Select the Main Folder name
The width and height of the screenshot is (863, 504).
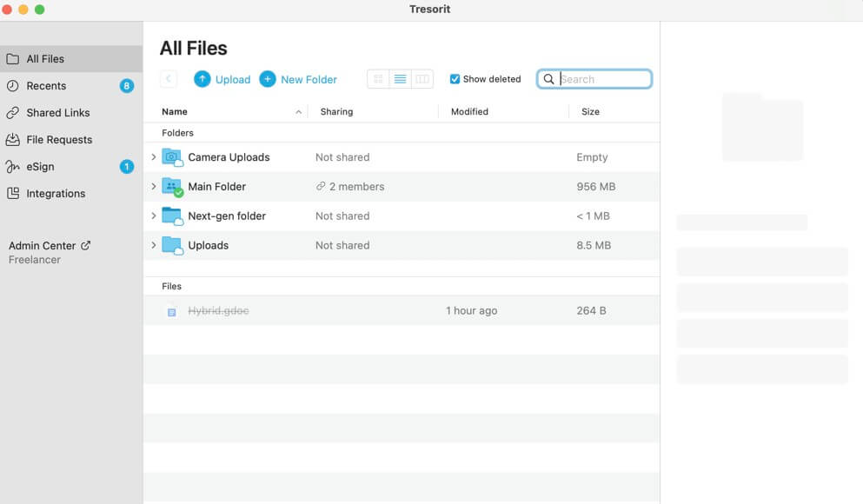pyautogui.click(x=217, y=187)
